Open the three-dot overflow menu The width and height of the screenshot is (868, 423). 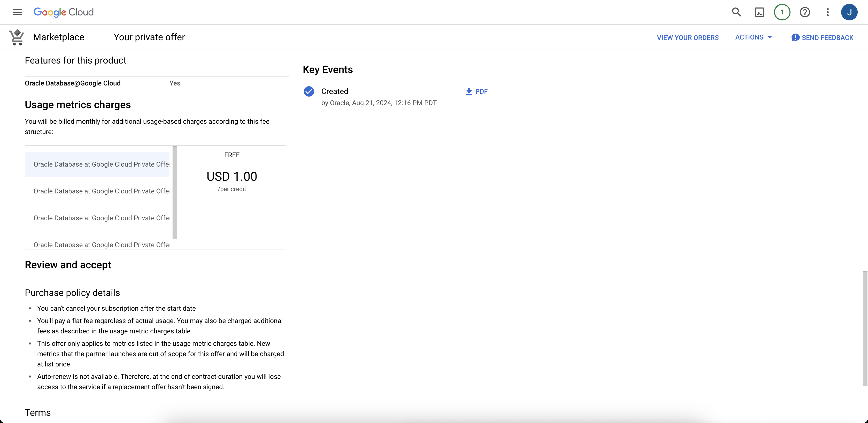point(827,12)
